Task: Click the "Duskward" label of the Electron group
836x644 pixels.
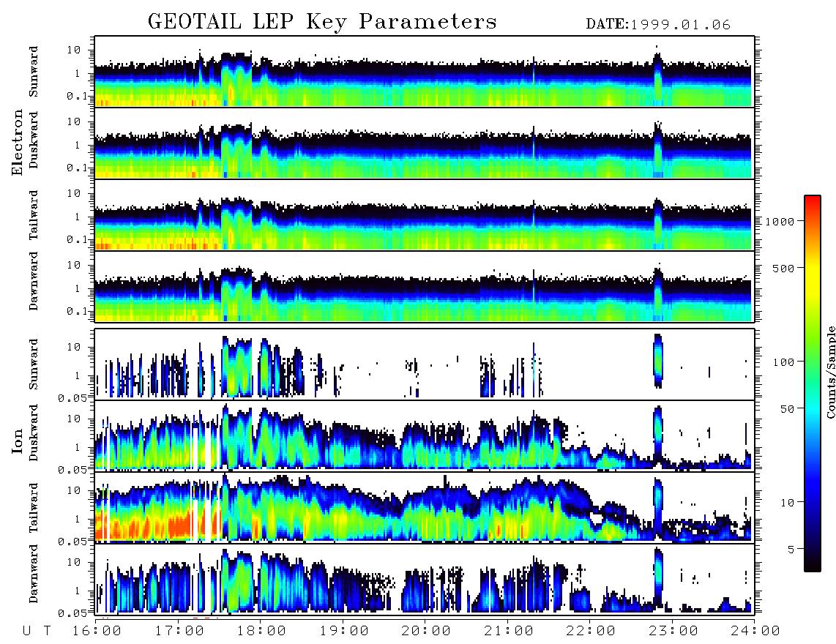Action: pos(34,140)
